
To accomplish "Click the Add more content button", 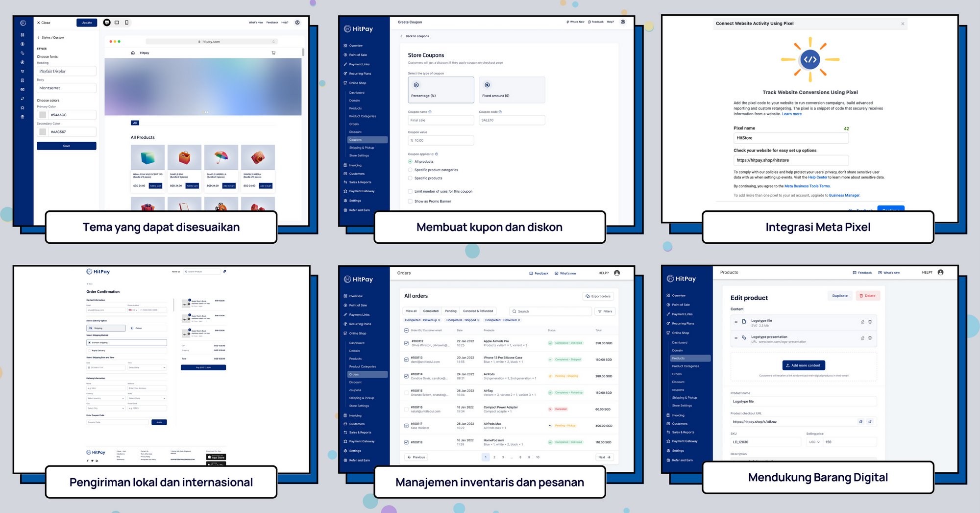I will (804, 365).
